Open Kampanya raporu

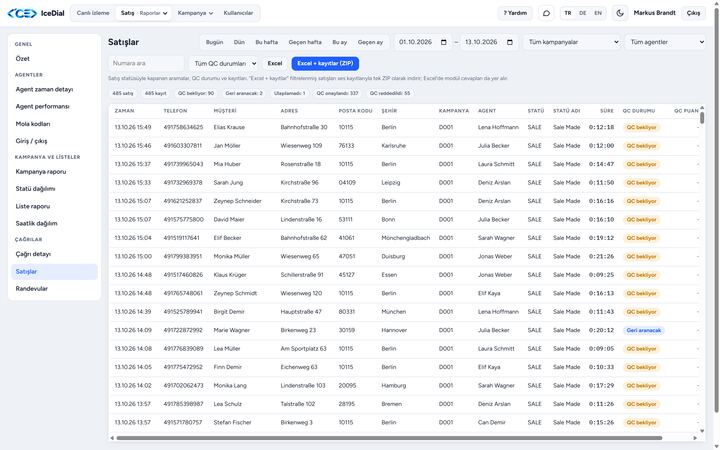pos(54,172)
